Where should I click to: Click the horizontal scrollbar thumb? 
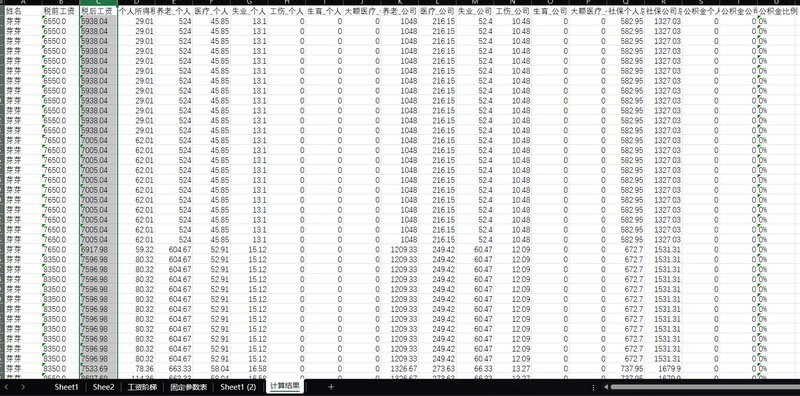(705, 387)
